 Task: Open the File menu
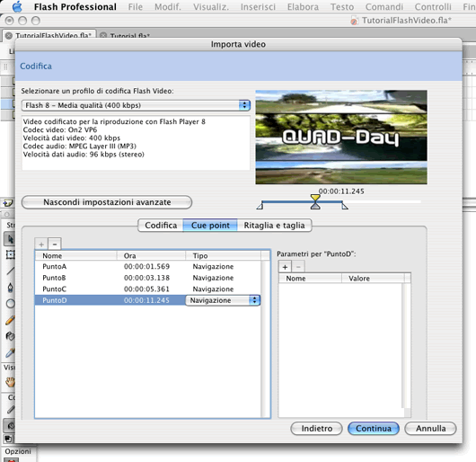coord(135,6)
